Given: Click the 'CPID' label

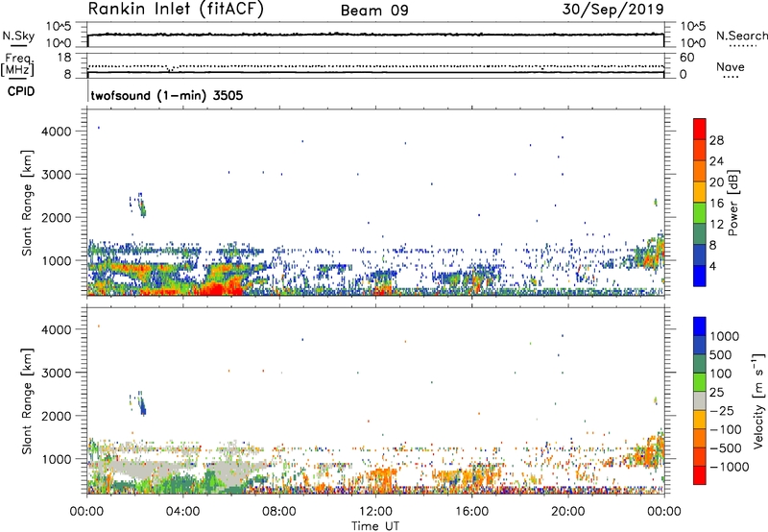Looking at the screenshot, I should point(21,91).
